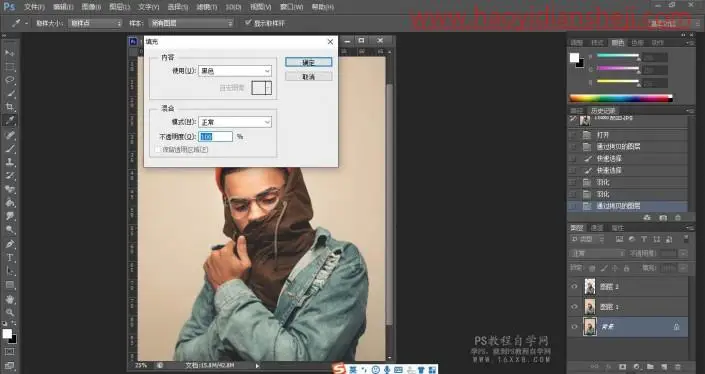This screenshot has width=705, height=374.
Task: Toggle lock position icon in Layers panel
Action: point(615,268)
